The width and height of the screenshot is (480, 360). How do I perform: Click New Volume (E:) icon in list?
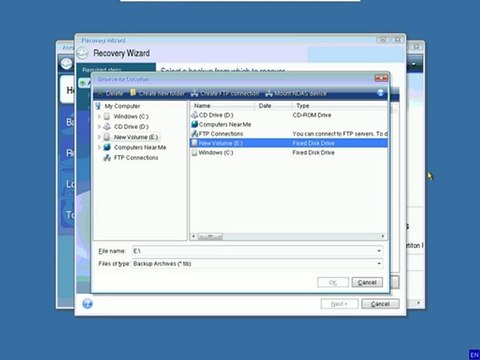[195, 143]
